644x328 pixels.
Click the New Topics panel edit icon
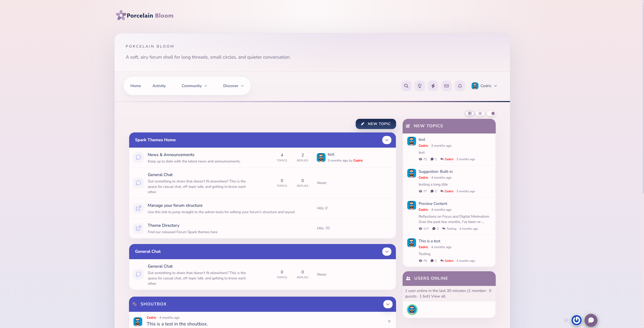[408, 126]
